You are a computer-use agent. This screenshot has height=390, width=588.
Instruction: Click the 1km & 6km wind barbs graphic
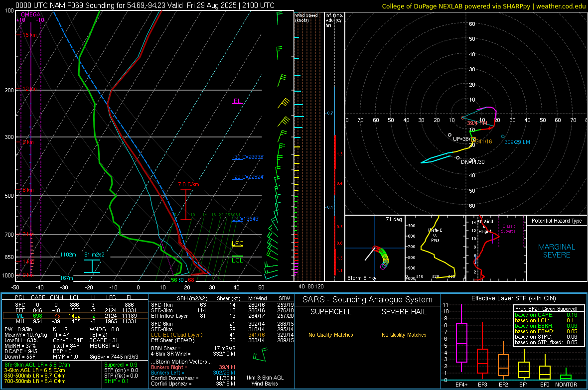(x=261, y=355)
